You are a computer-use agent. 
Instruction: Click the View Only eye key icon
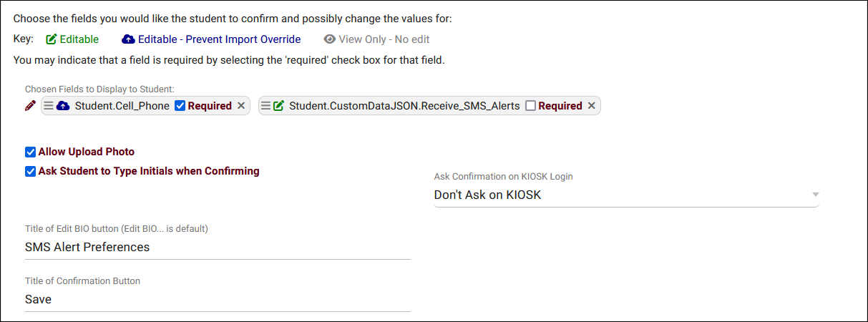pyautogui.click(x=330, y=39)
